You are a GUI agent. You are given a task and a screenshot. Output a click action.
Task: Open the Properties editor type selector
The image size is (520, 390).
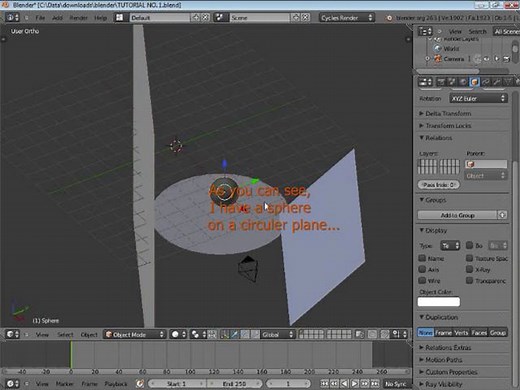425,82
